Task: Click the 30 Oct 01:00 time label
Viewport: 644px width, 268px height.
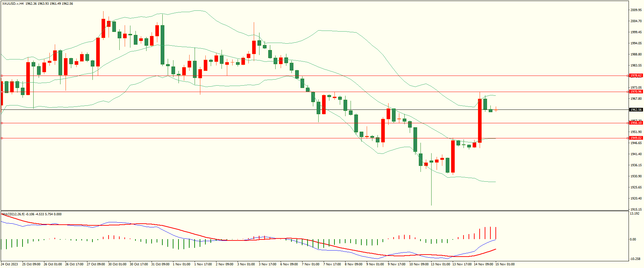Action: tap(117, 264)
